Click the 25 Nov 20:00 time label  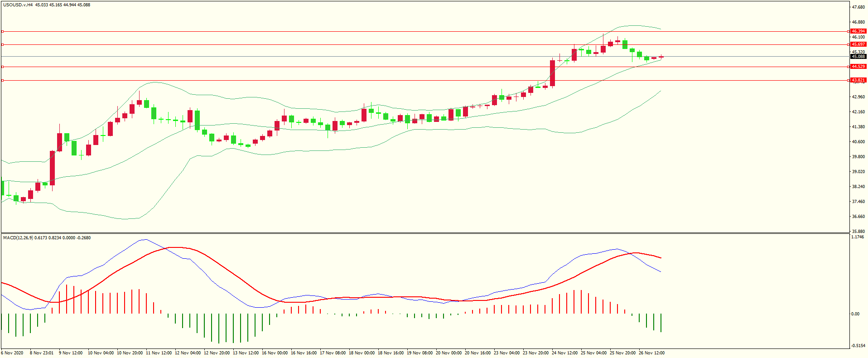click(x=622, y=353)
